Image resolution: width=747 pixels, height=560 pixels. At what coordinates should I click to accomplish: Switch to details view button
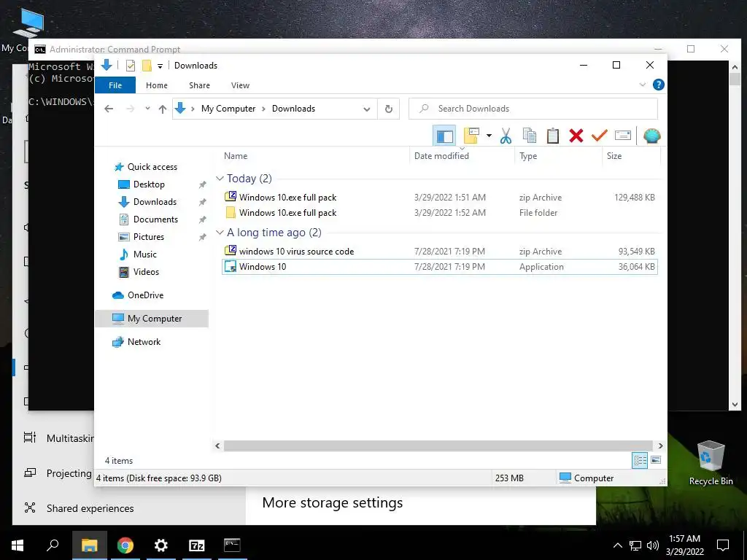(x=640, y=460)
